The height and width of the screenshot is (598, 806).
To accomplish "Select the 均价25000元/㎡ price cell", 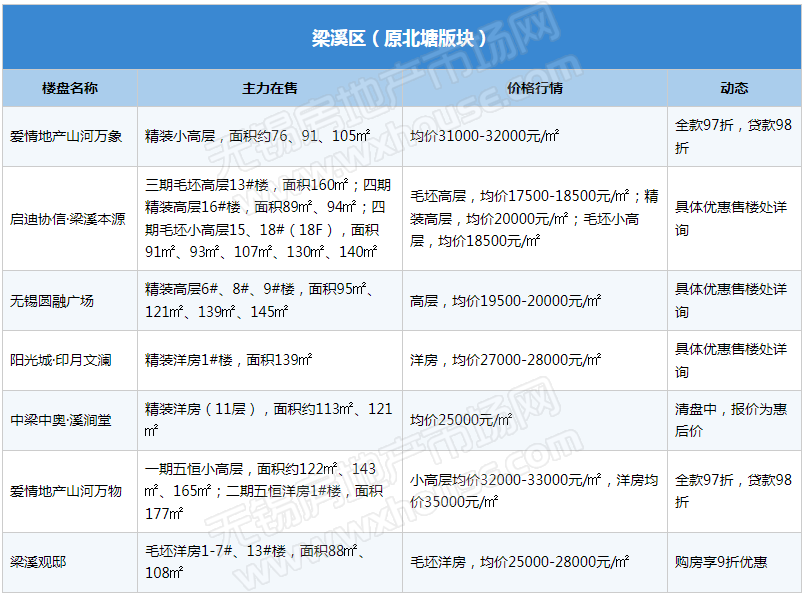I will pos(461,420).
